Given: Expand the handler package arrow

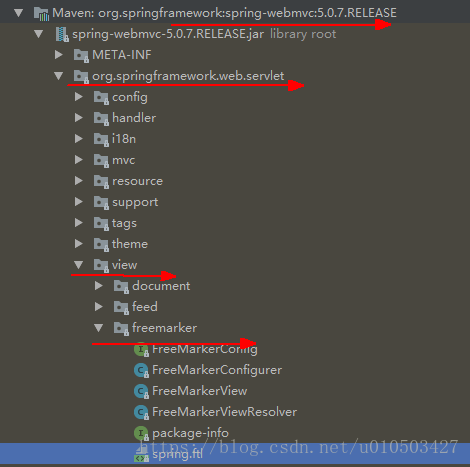Looking at the screenshot, I should click(x=79, y=118).
